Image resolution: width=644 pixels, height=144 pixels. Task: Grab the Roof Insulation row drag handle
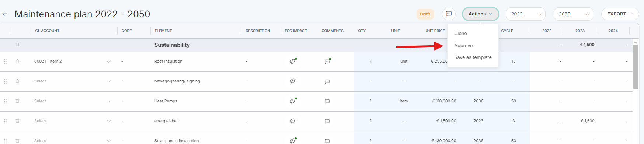click(5, 62)
